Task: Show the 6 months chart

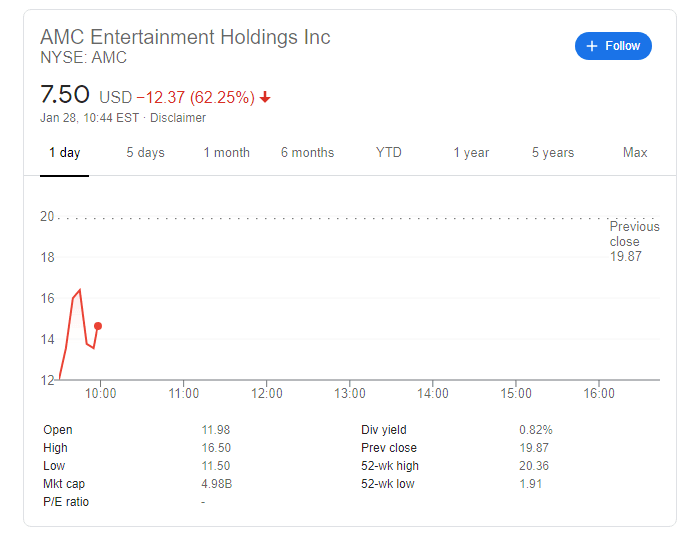Action: (307, 153)
